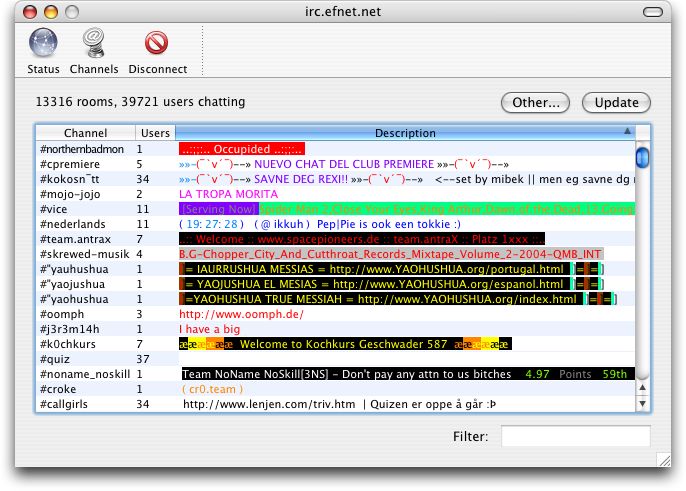Select the #quiz channel row
The height and width of the screenshot is (491, 686).
[336, 359]
